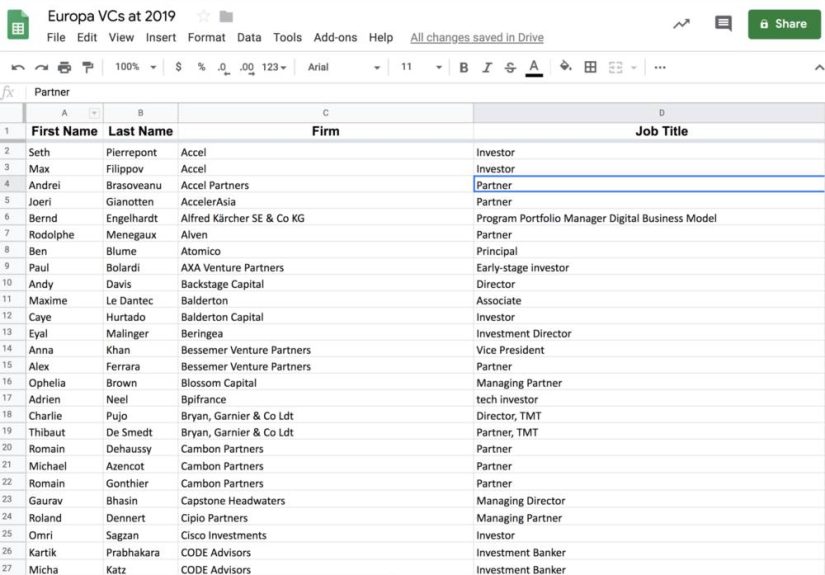Image resolution: width=825 pixels, height=575 pixels.
Task: Select the Ophelia cell
Action: (64, 382)
